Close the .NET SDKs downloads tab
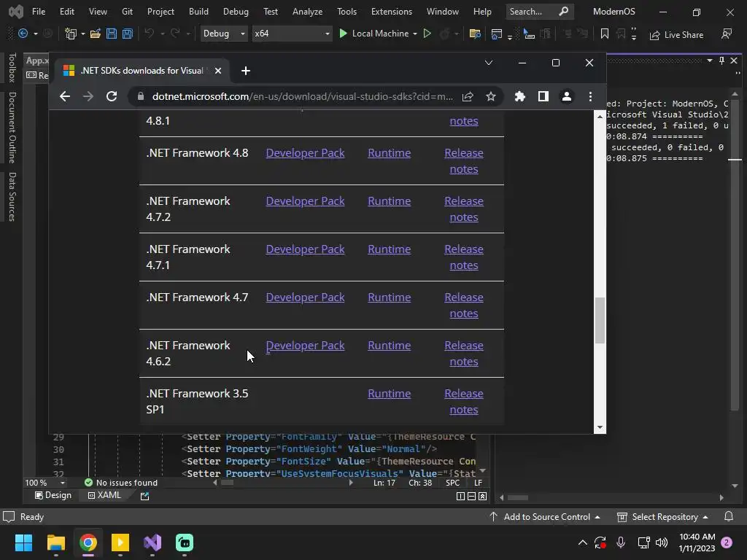747x560 pixels. [218, 71]
